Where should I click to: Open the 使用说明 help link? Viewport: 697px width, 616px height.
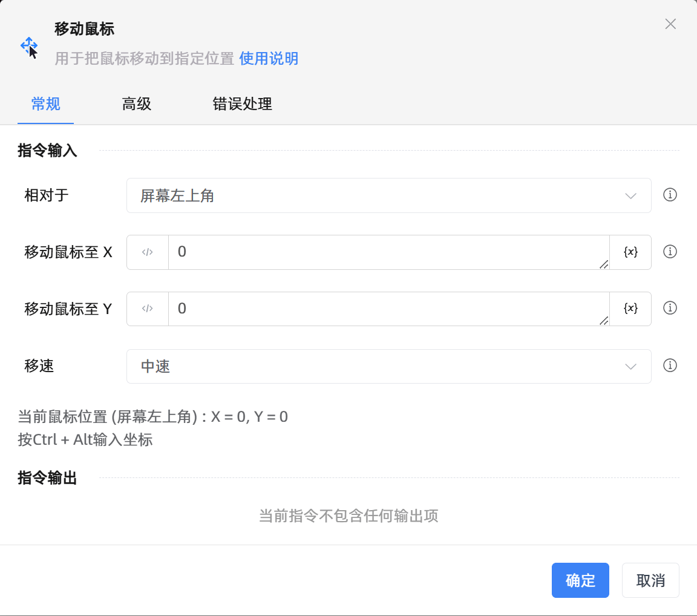click(269, 59)
